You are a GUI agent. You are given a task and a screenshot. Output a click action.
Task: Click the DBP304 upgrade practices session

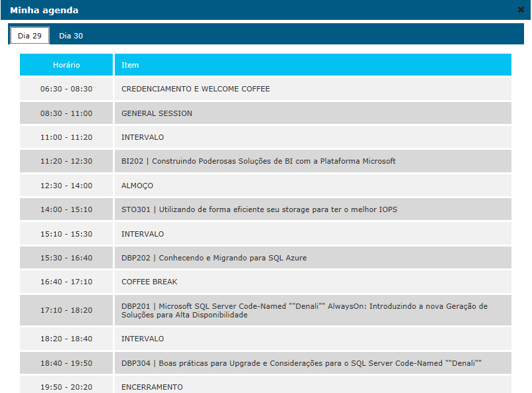pyautogui.click(x=300, y=363)
